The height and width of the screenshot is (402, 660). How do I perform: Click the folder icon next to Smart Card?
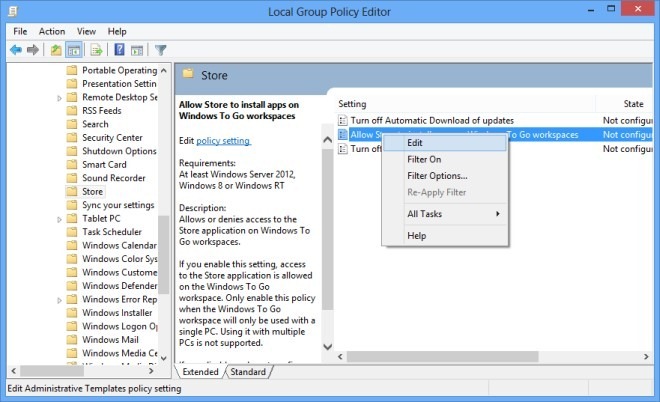[x=72, y=165]
